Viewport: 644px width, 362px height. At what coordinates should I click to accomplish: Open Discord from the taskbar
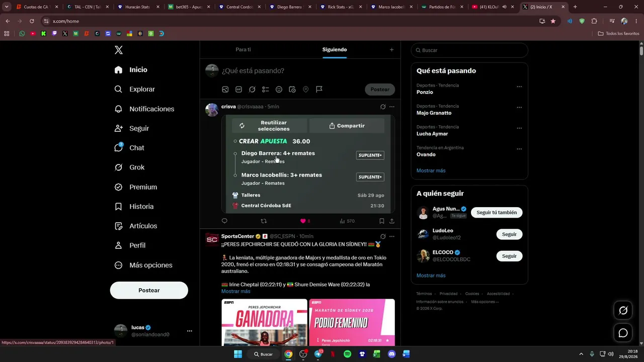392,354
